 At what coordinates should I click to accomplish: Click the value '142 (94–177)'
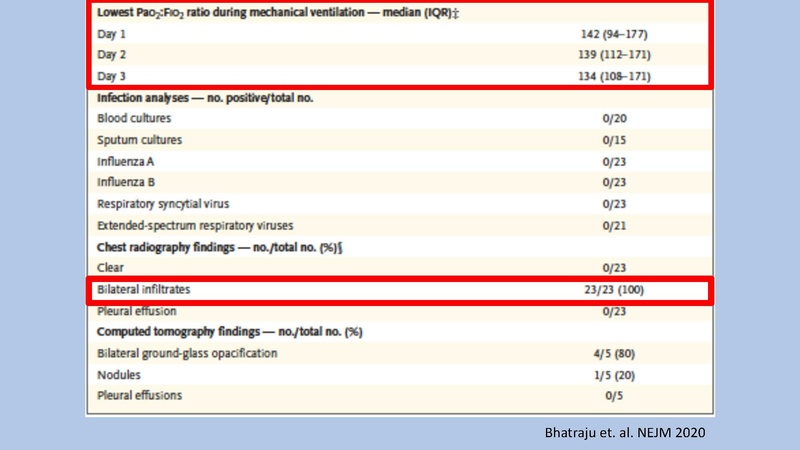click(x=614, y=34)
